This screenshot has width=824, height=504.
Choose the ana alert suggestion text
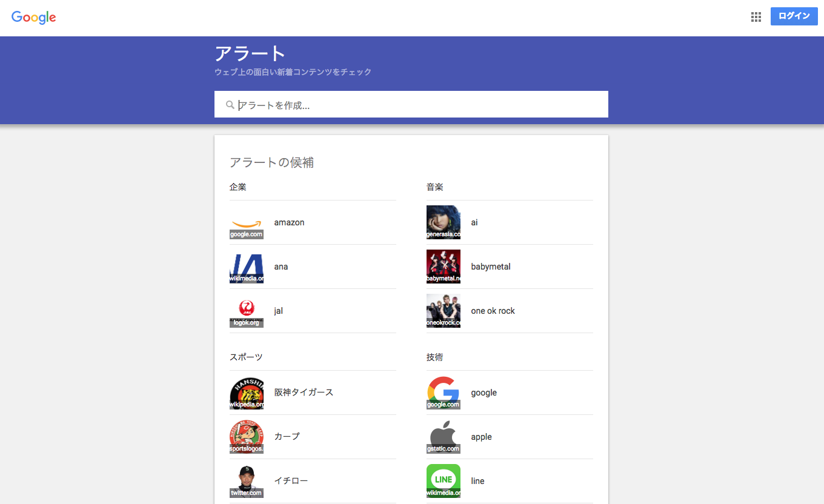tap(281, 267)
